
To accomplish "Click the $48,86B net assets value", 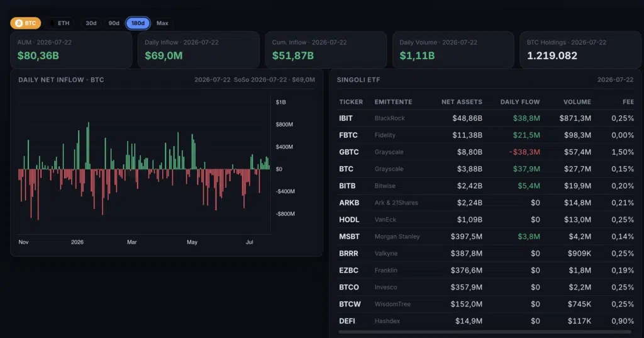I will pyautogui.click(x=467, y=118).
